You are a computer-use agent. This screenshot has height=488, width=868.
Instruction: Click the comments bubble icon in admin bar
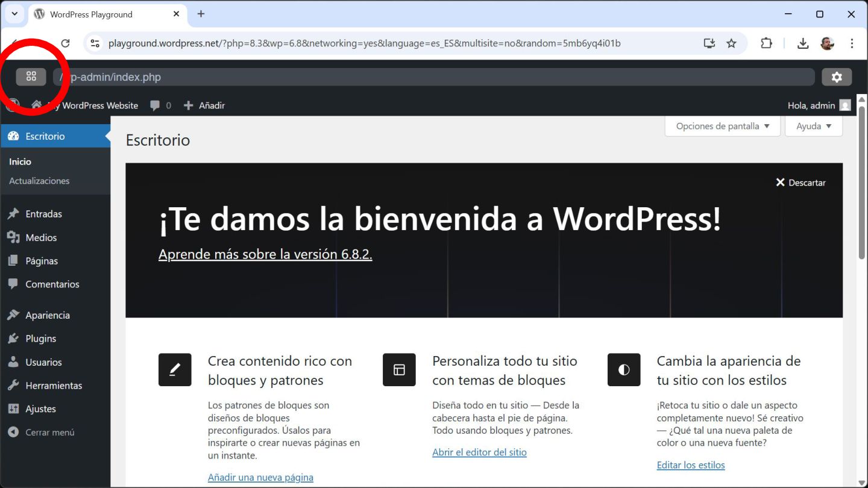click(x=155, y=105)
